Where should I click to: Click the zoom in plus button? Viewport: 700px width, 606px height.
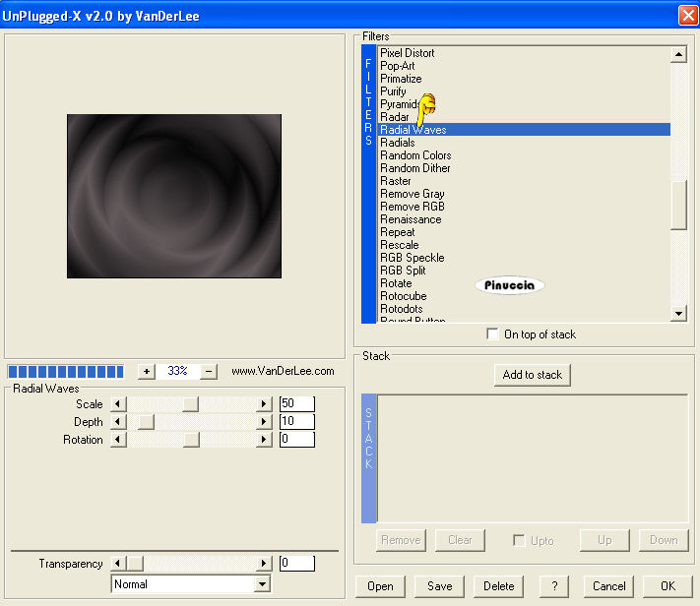tap(147, 372)
